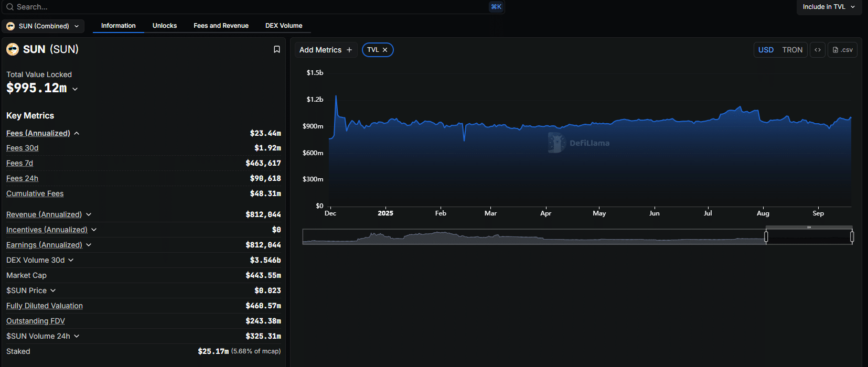This screenshot has width=868, height=367.
Task: Expand Incentives (Annualized) details
Action: (x=94, y=230)
